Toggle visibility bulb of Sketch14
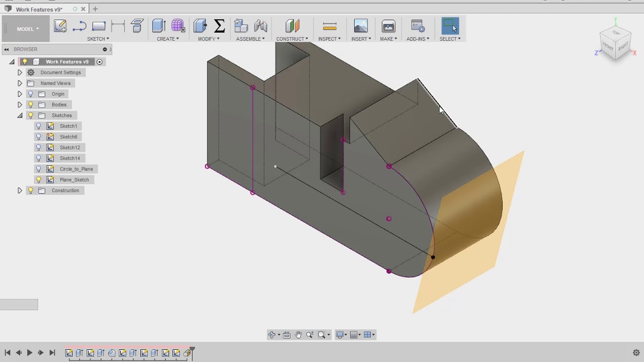The width and height of the screenshot is (644, 362). (39, 158)
